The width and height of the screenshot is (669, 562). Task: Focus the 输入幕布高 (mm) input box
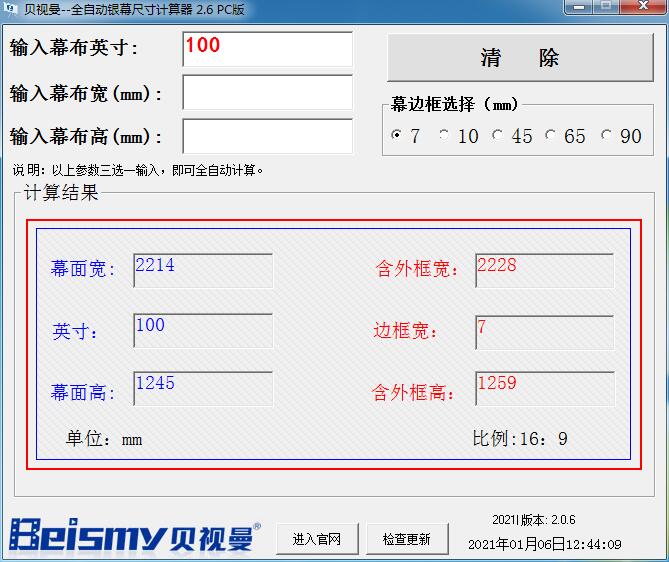[268, 136]
